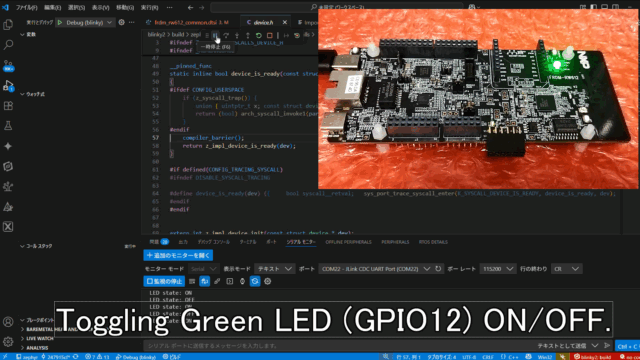Open the Extensions view icon
640x360 pixels.
8,106
